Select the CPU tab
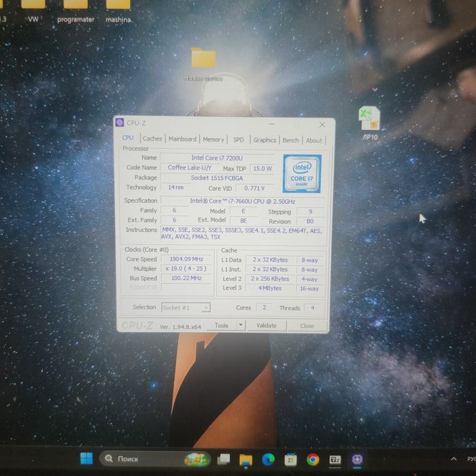Screen dimensions: 476x476 tap(128, 138)
